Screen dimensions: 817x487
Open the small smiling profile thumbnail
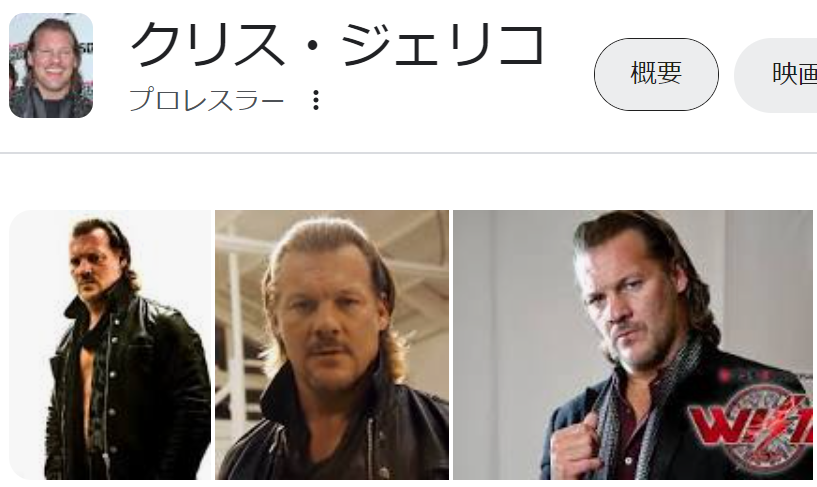(51, 66)
